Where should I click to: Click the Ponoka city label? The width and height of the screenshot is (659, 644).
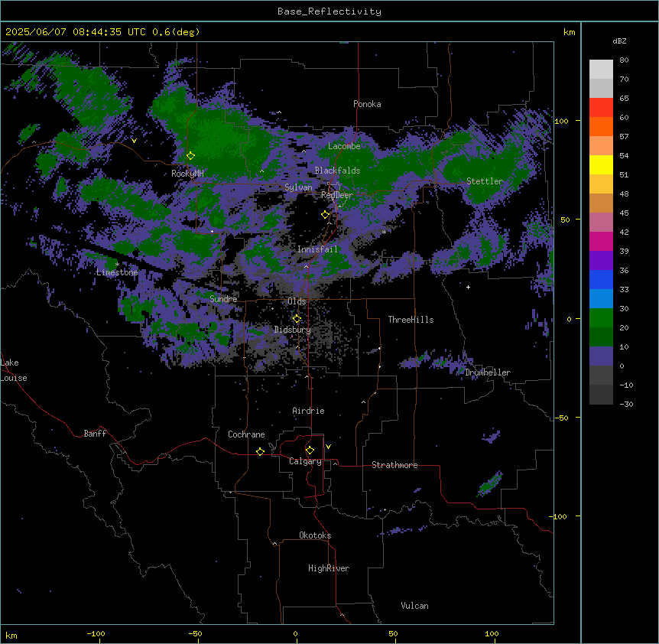coord(367,104)
